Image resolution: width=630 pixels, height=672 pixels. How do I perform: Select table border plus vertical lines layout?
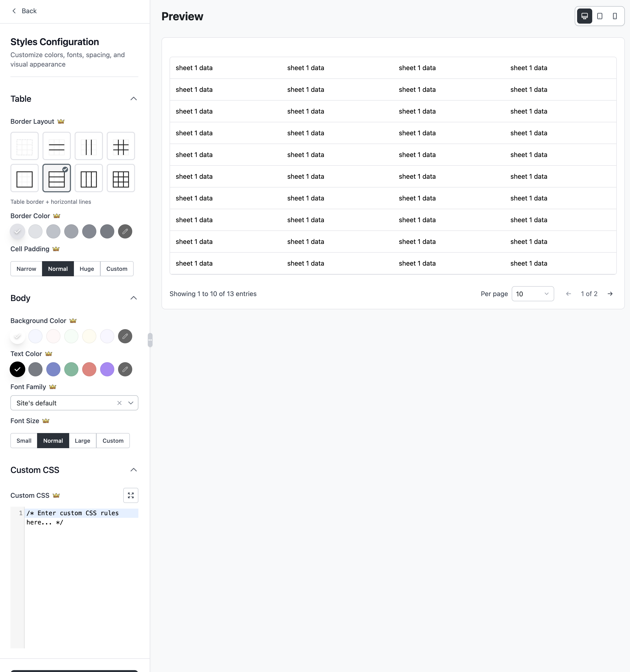pyautogui.click(x=89, y=178)
